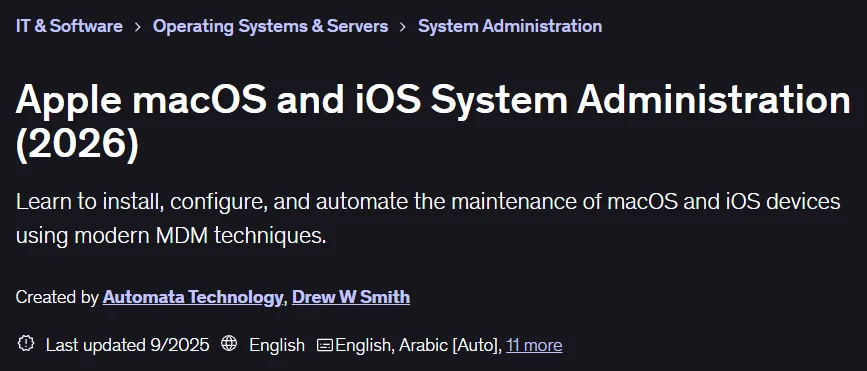Click the course subtitle about MDM techniques
Screen dimensions: 867x371
click(x=429, y=218)
